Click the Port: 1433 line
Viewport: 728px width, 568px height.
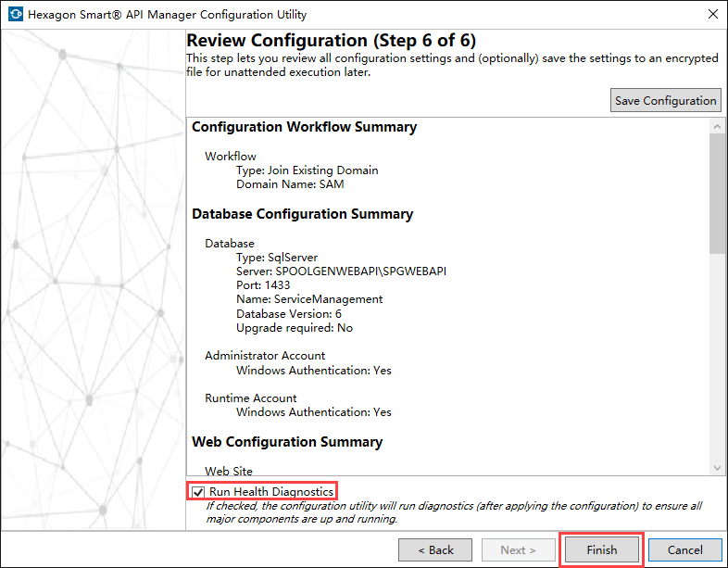pyautogui.click(x=263, y=285)
